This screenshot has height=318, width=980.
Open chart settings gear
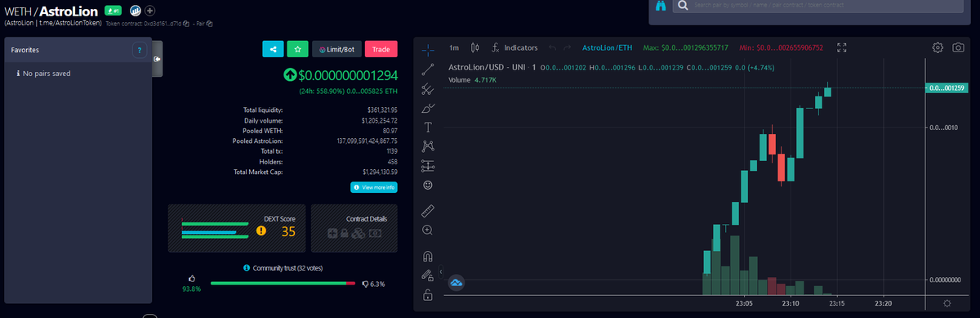coord(938,47)
